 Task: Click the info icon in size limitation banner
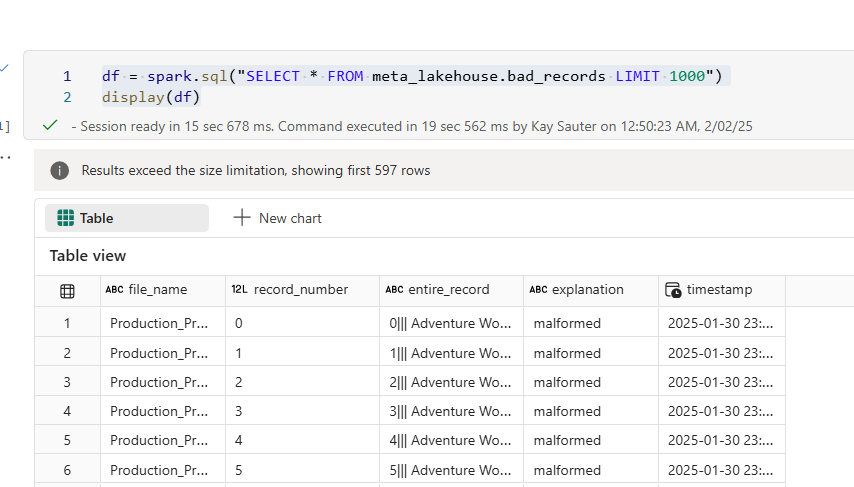click(60, 170)
